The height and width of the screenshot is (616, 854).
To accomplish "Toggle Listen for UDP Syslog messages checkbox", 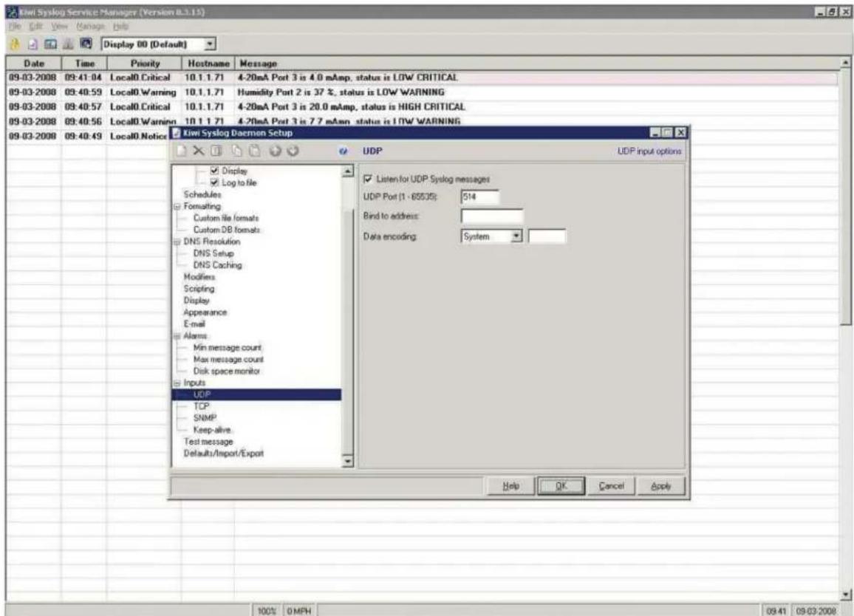I will pos(368,179).
